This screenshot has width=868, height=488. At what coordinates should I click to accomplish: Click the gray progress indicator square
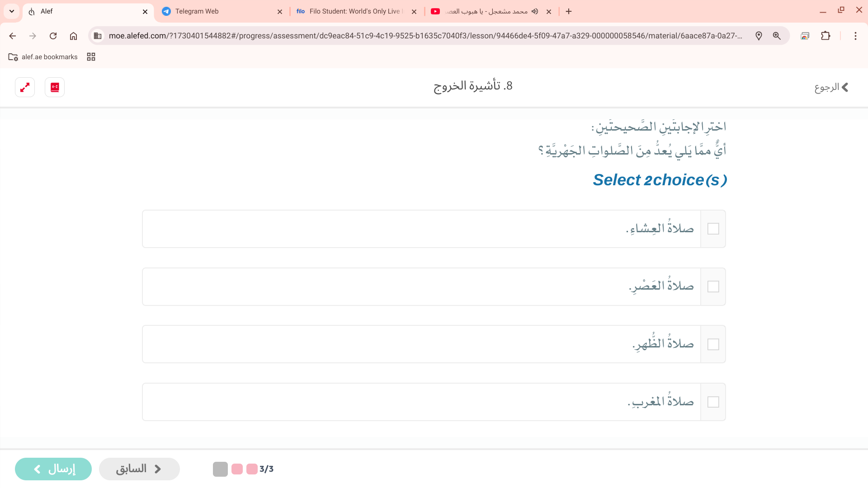click(x=220, y=469)
